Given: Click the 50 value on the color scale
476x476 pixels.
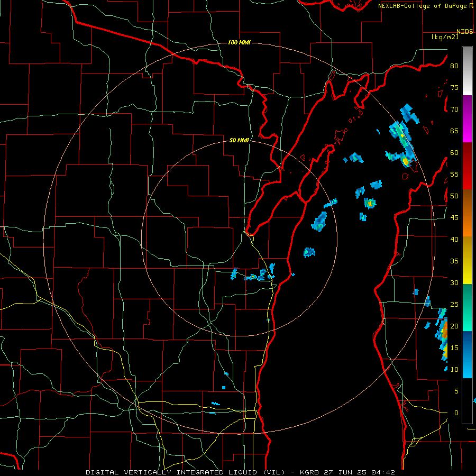Looking at the screenshot, I should pyautogui.click(x=454, y=196).
